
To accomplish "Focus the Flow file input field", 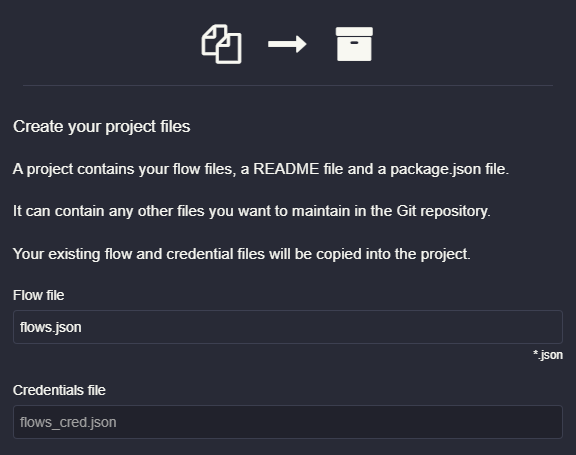I will tap(288, 327).
